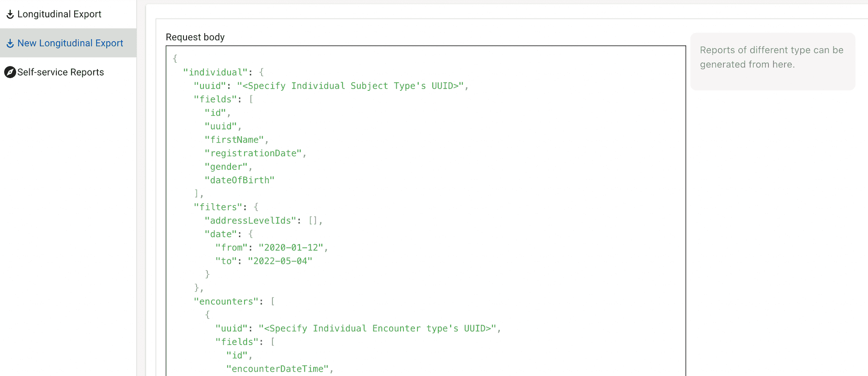This screenshot has width=868, height=376.
Task: Click the Subject Type's UUID placeholder value
Action: [x=351, y=86]
